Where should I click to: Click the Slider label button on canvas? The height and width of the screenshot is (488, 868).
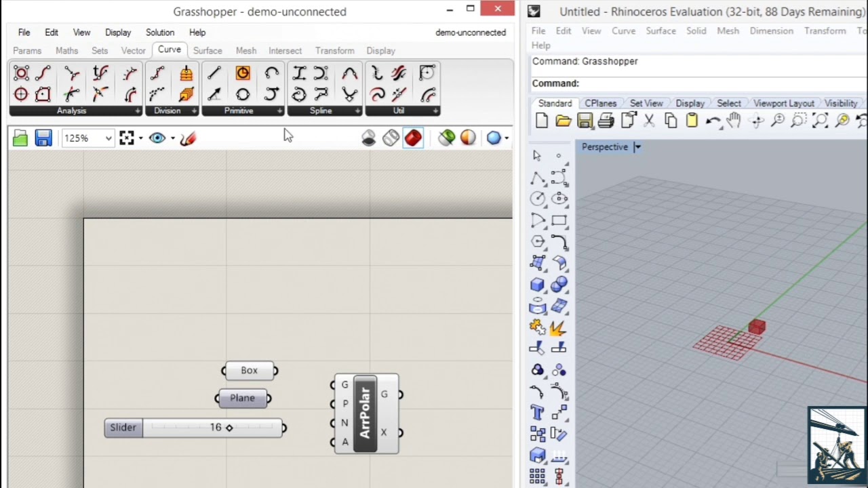(x=123, y=428)
